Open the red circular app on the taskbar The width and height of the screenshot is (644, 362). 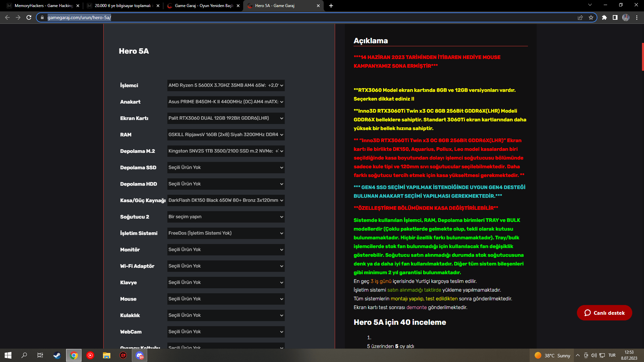pos(123,355)
